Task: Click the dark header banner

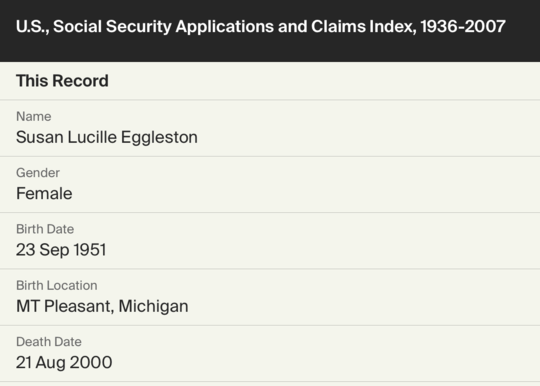Action: pos(270,31)
